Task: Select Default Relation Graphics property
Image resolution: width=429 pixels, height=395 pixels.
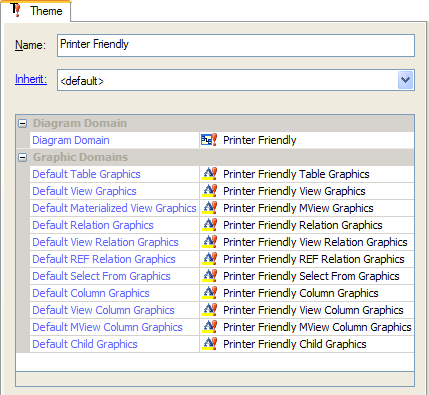Action: tap(93, 225)
